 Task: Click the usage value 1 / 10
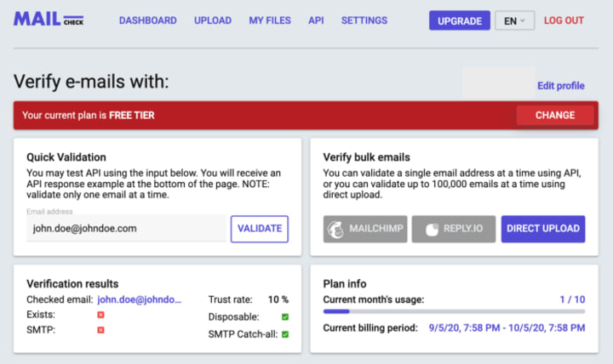pos(572,299)
